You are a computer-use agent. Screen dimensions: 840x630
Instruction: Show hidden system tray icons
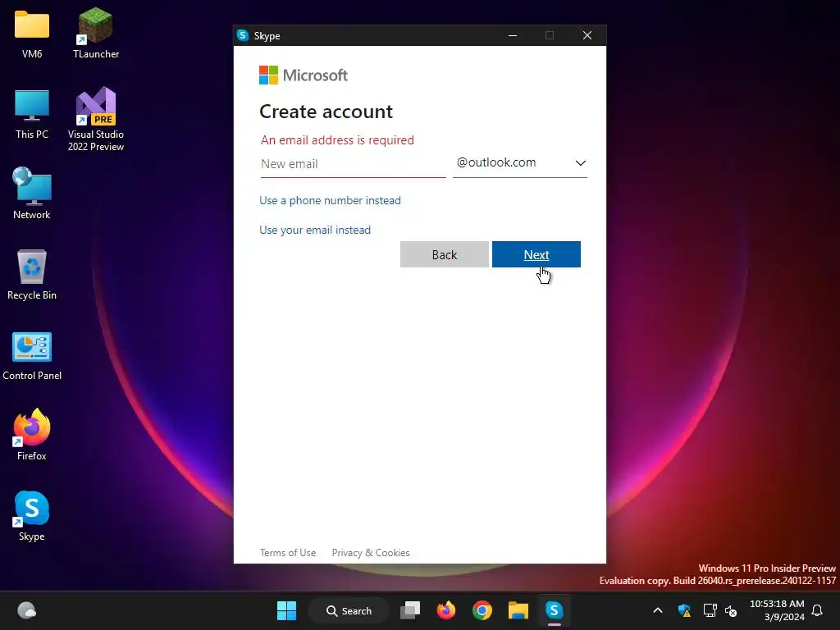pyautogui.click(x=658, y=610)
